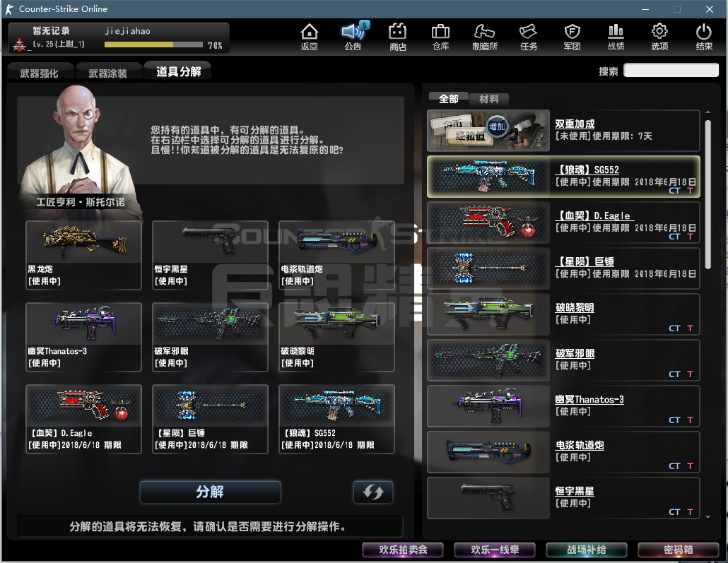Viewport: 728px width, 563px height.
Task: Click the rank emblem beside Lv. 25
Action: point(20,45)
